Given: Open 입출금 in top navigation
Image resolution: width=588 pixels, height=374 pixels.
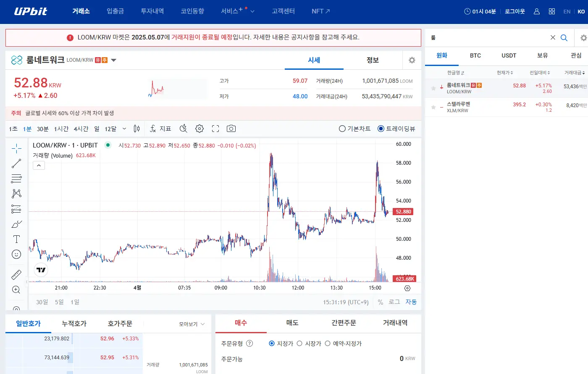Looking at the screenshot, I should [x=115, y=11].
